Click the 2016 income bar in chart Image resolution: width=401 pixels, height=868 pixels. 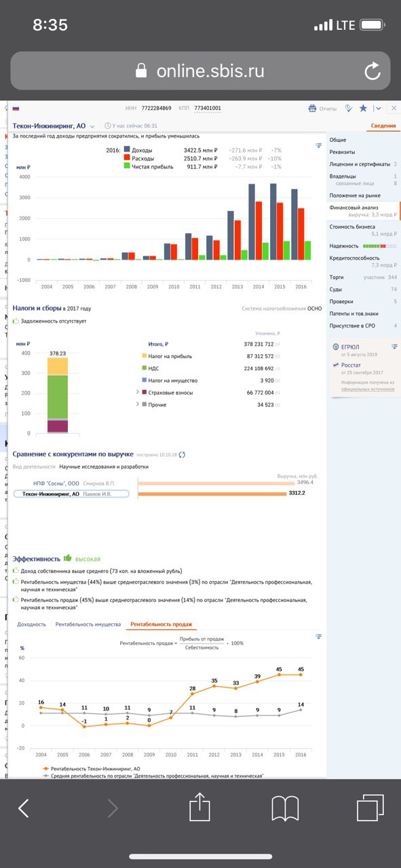pyautogui.click(x=294, y=224)
